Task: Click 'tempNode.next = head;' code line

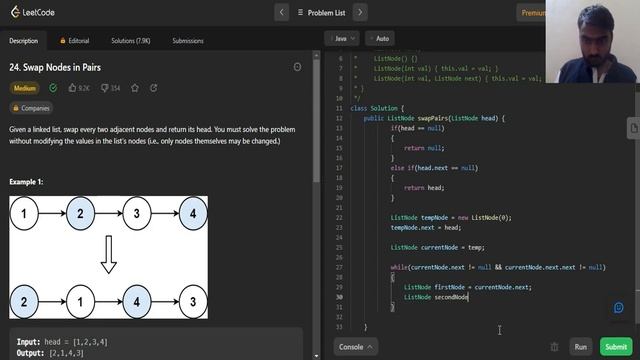Action: (x=426, y=228)
